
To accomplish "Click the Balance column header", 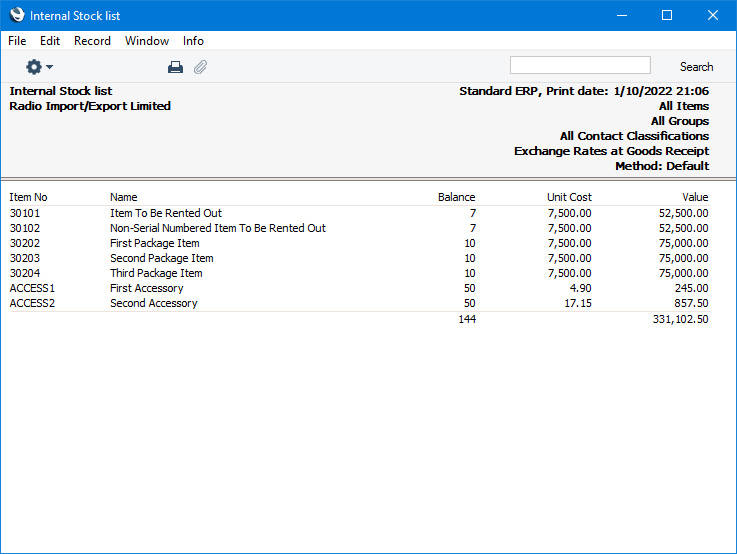I will [x=456, y=197].
